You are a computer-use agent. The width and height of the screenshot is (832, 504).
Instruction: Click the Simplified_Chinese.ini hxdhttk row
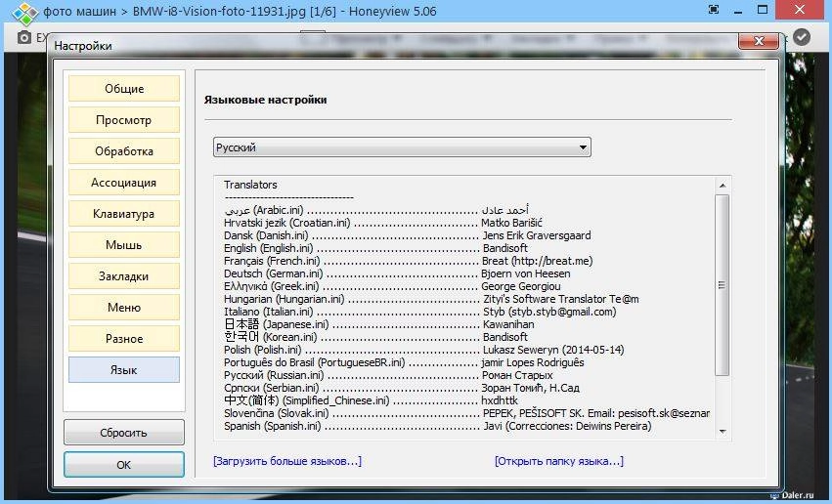coord(371,400)
